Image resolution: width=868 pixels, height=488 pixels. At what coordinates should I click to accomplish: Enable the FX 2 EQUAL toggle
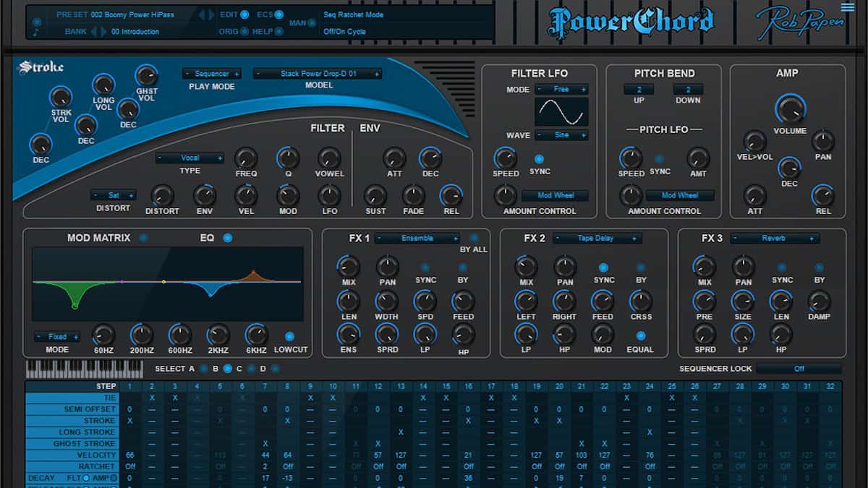click(x=640, y=335)
